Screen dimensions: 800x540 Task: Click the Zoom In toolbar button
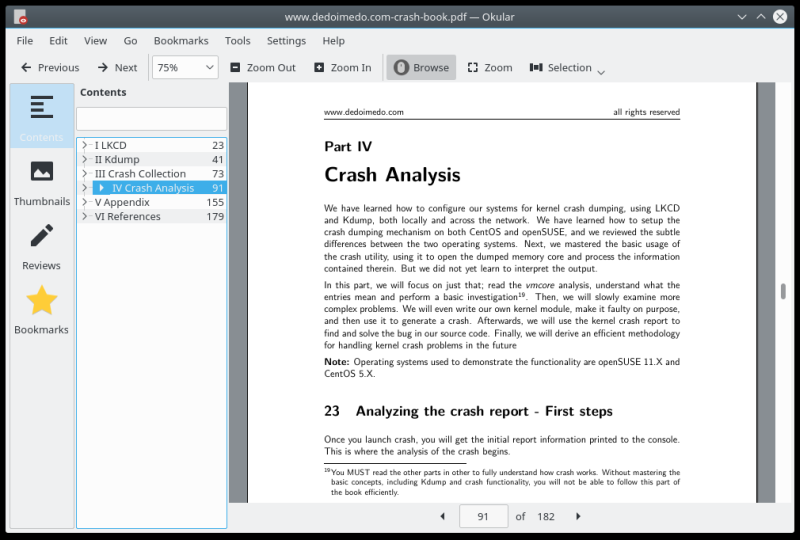coord(342,67)
